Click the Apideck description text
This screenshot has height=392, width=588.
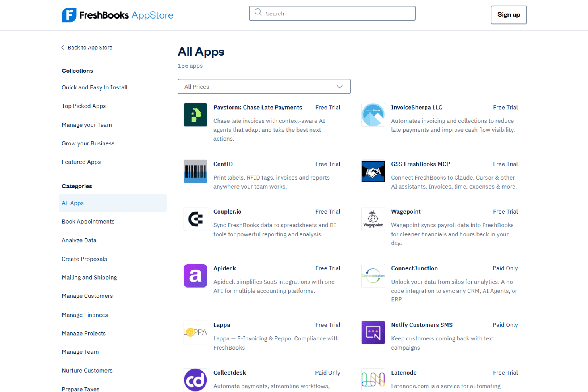(274, 286)
